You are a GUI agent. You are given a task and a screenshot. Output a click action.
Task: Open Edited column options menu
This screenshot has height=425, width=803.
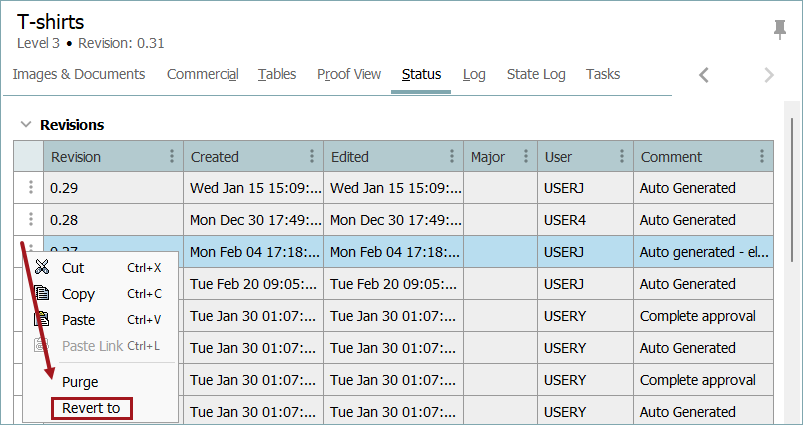coord(452,157)
